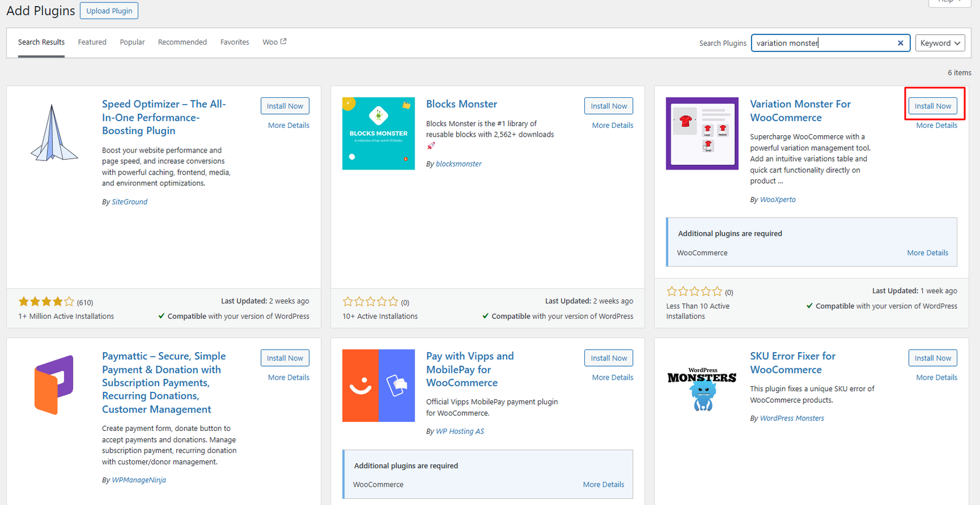Switch to the Popular tab
Viewport: 980px width, 505px height.
pyautogui.click(x=132, y=42)
